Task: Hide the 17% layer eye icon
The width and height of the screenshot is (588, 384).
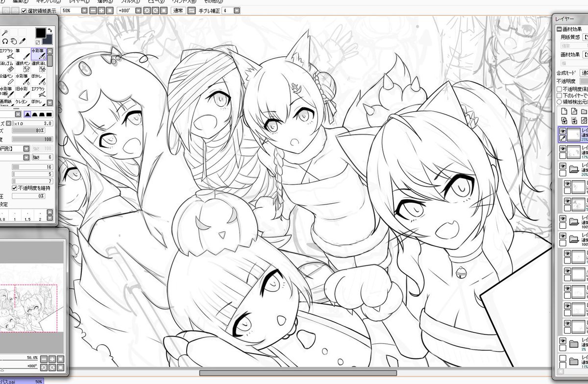Action: tap(563, 148)
